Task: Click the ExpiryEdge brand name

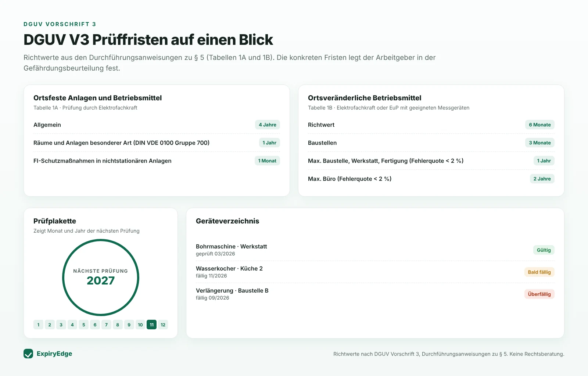Action: click(54, 354)
